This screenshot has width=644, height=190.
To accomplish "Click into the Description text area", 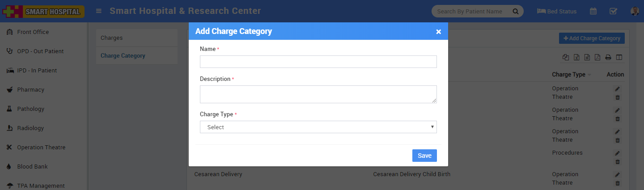I will tap(318, 94).
